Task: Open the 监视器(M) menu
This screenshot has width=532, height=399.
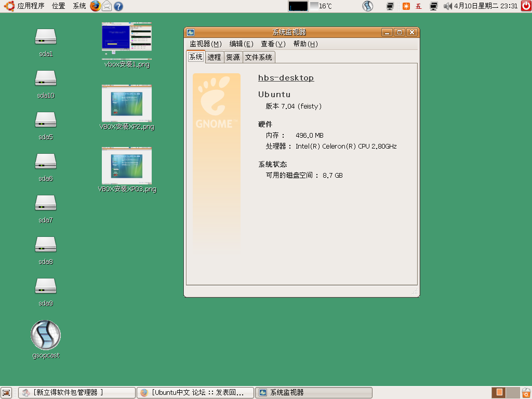Action: click(206, 44)
